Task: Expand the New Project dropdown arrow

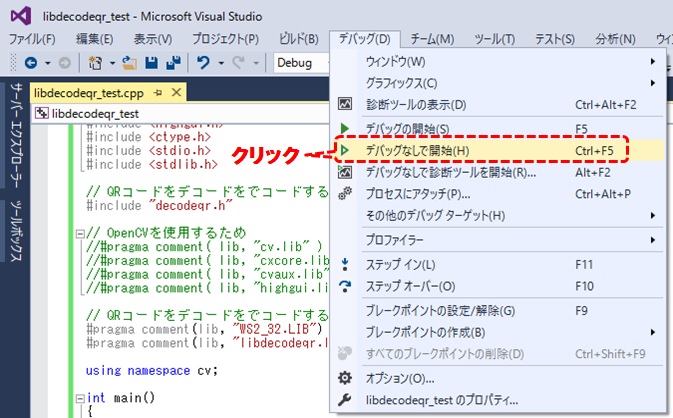Action: (111, 62)
